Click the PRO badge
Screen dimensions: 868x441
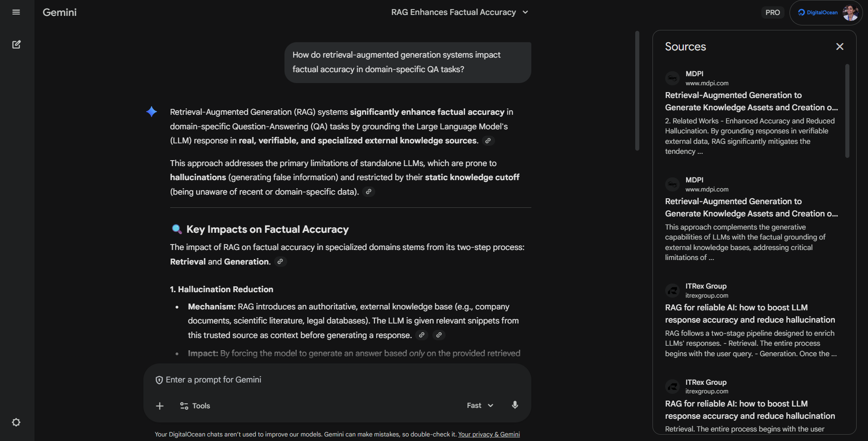(772, 12)
